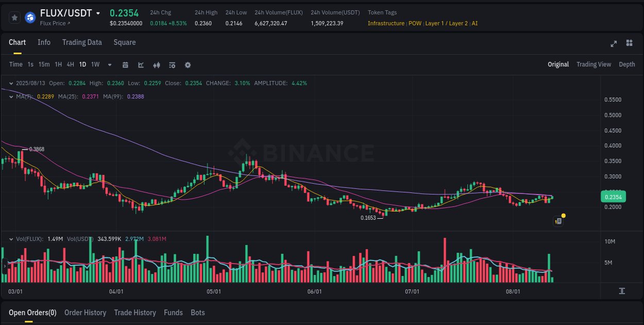Collapse the OHLC info row

pos(11,83)
